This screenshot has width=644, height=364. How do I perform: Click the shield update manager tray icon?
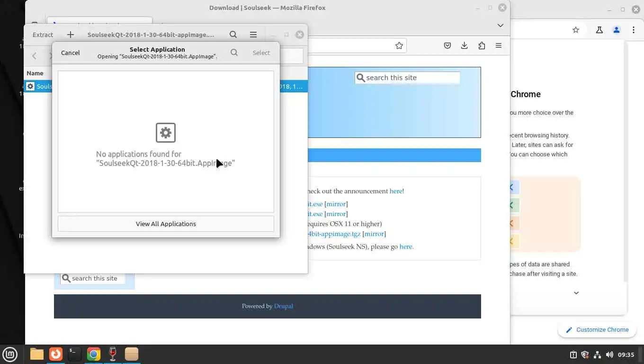pos(585,355)
